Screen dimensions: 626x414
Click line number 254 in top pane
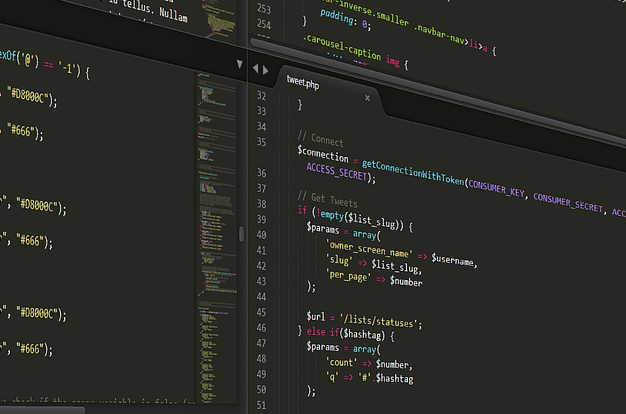coord(263,22)
